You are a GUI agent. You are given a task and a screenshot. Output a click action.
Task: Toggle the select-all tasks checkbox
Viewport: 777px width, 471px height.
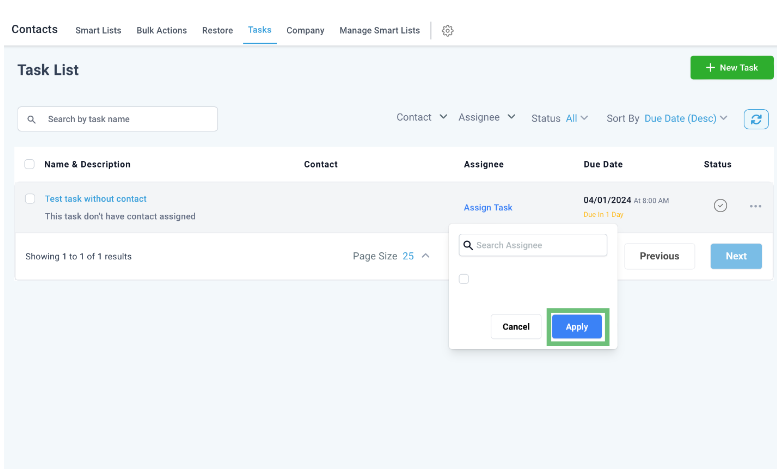pos(29,164)
